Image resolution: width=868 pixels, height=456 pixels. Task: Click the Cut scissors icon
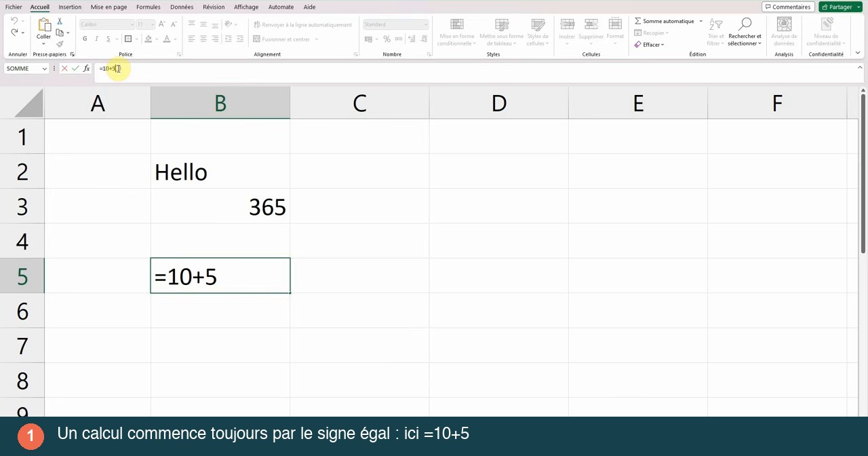pyautogui.click(x=60, y=22)
